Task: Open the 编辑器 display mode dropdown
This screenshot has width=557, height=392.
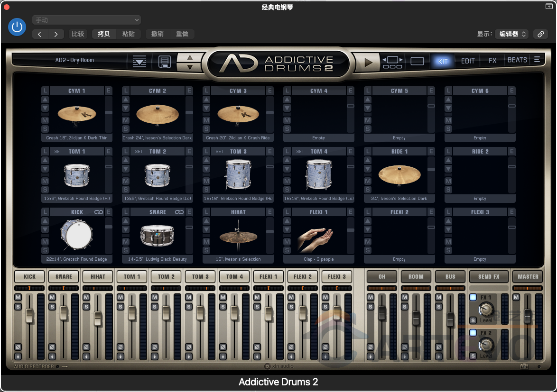Action: pos(511,34)
